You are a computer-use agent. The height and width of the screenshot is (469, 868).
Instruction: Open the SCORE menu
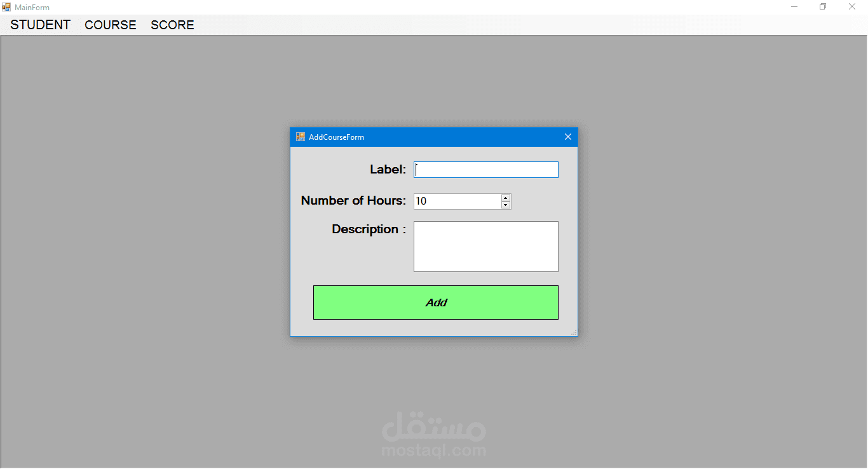click(172, 25)
